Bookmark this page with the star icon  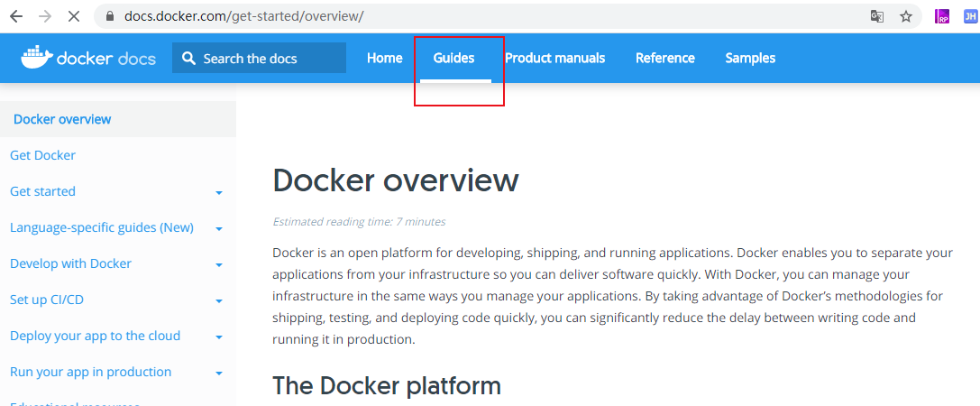906,16
